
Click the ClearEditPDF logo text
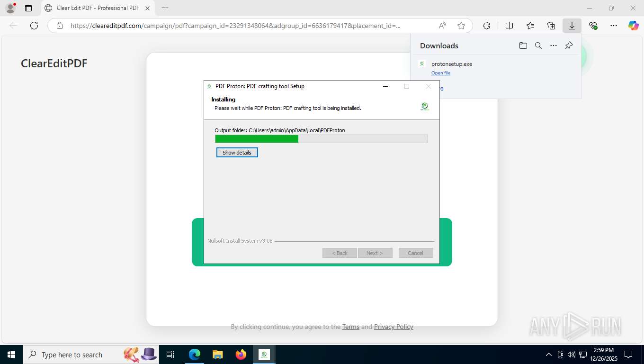click(x=54, y=64)
